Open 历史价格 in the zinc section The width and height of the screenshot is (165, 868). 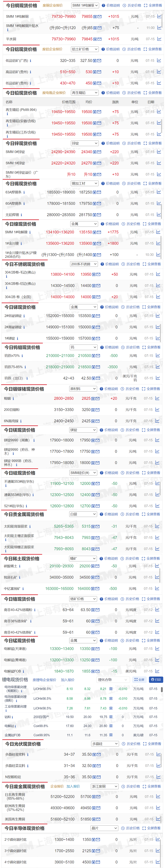coord(132,143)
